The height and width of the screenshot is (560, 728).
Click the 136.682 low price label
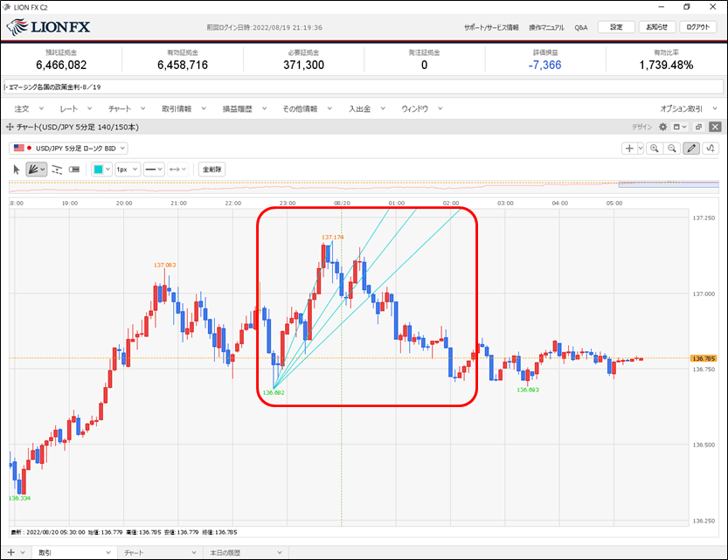tap(274, 392)
